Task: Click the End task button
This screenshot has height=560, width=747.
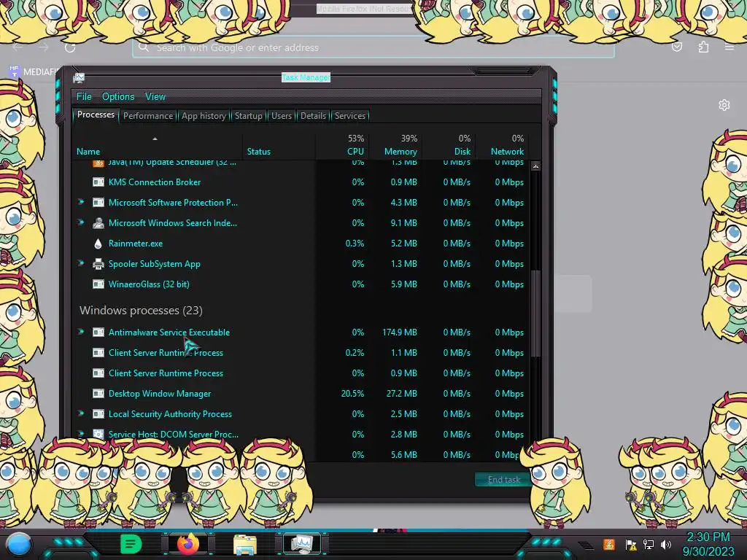Action: [504, 480]
